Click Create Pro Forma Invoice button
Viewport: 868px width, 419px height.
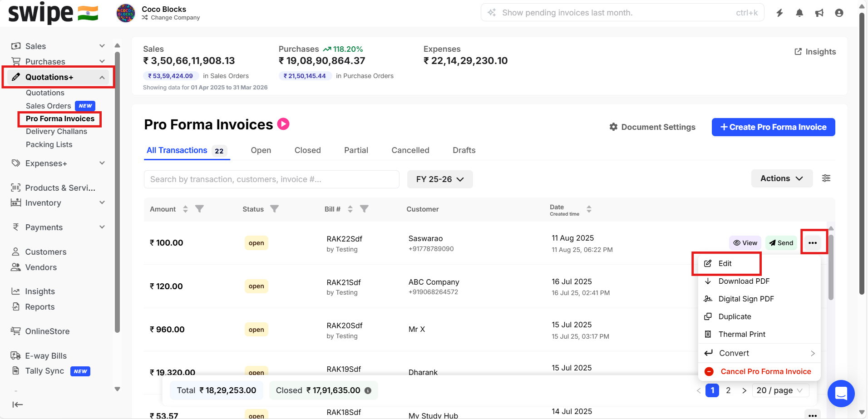(773, 127)
